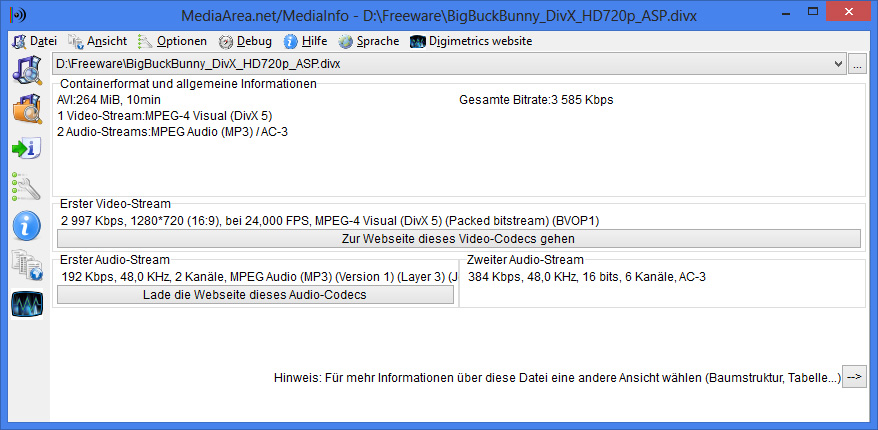Click the export sidebar icon with green arrow
The width and height of the screenshot is (878, 430).
point(27,148)
